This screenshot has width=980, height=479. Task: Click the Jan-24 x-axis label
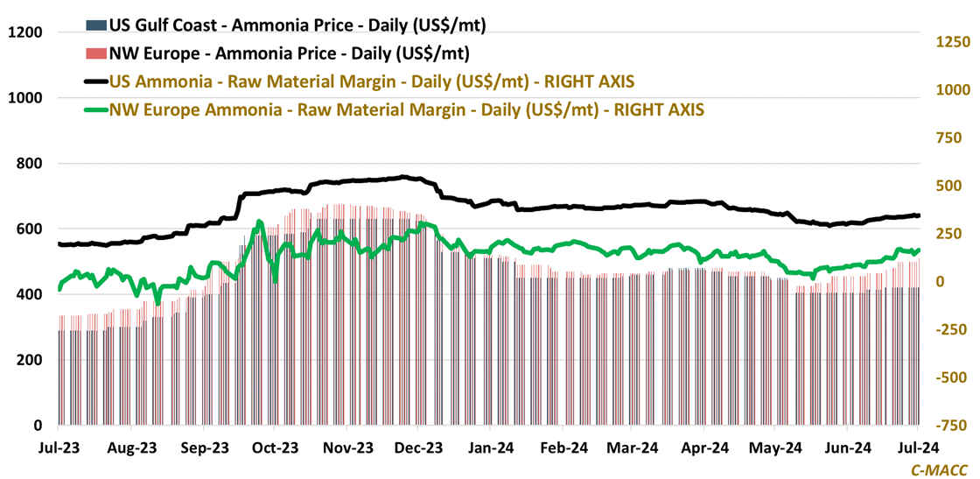tap(489, 447)
